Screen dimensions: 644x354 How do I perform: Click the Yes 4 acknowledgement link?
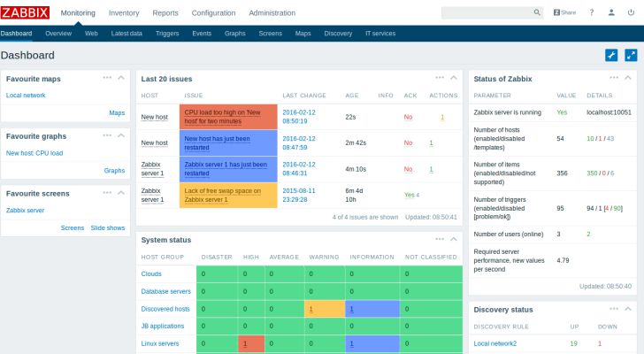tap(411, 195)
